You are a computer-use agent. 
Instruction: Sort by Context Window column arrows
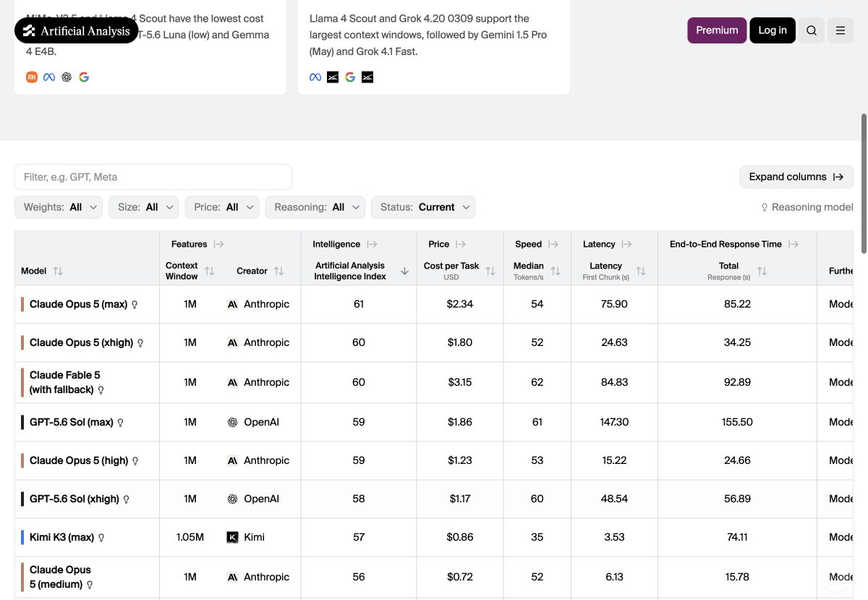pos(210,271)
